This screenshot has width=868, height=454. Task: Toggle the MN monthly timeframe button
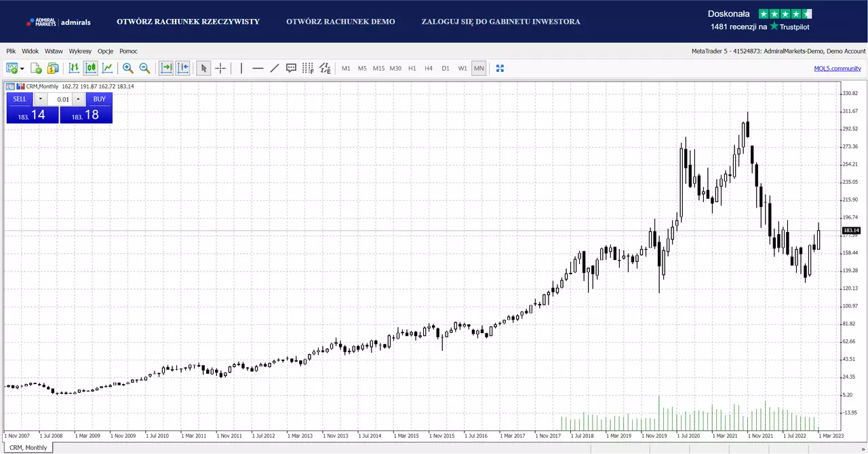(x=479, y=69)
